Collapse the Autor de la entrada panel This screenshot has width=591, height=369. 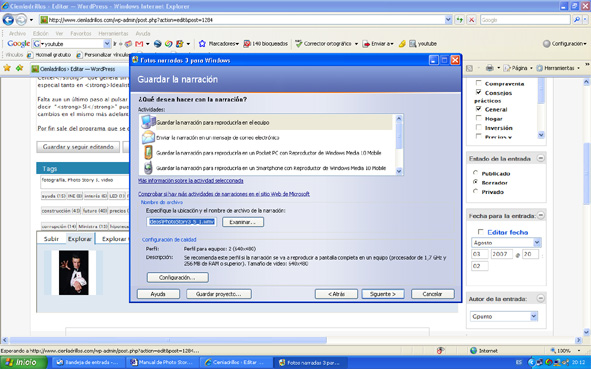click(x=540, y=299)
